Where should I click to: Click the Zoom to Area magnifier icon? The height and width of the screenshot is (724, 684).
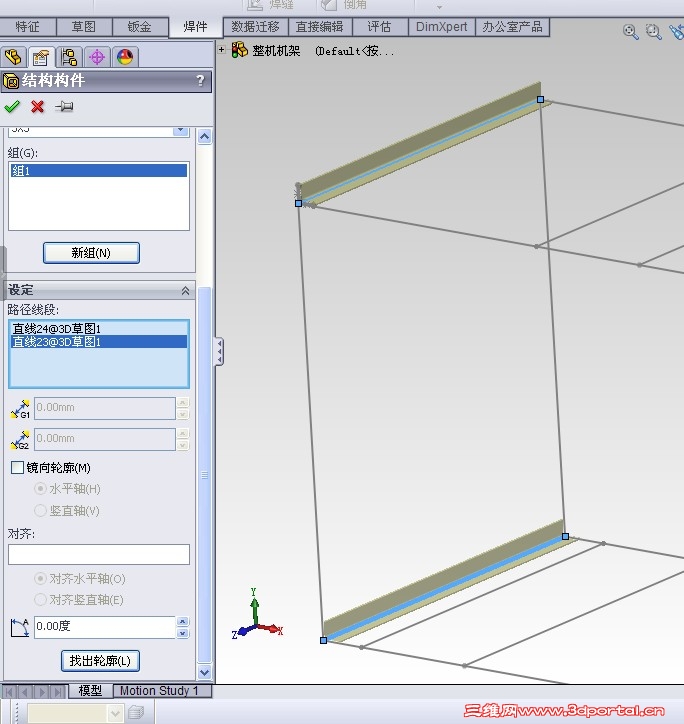click(x=654, y=32)
